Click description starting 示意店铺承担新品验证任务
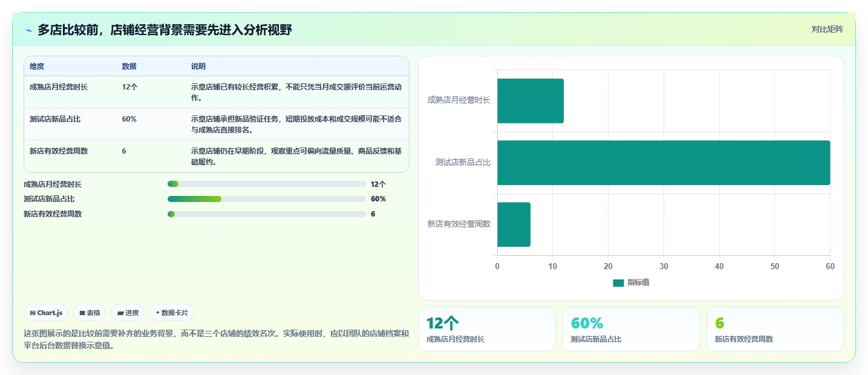The image size is (868, 375). 296,124
